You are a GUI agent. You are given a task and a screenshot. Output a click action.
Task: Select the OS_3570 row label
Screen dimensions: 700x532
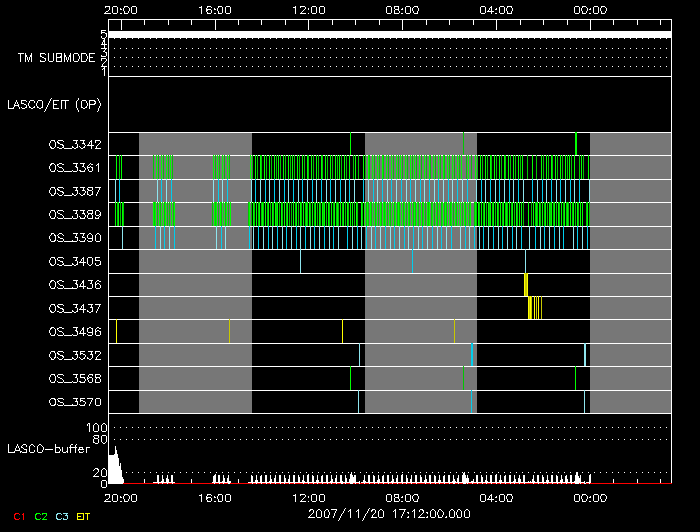pos(74,402)
